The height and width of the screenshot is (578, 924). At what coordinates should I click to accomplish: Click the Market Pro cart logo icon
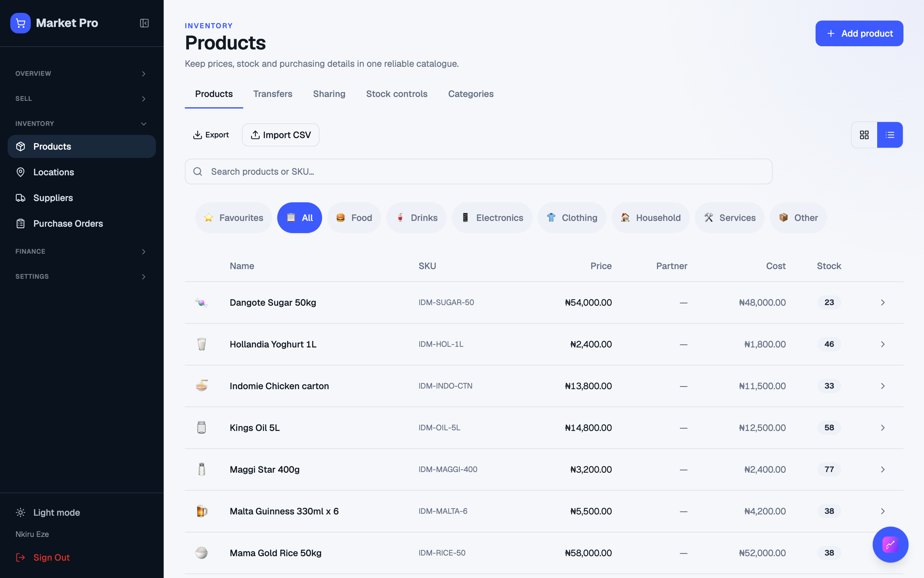tap(21, 23)
